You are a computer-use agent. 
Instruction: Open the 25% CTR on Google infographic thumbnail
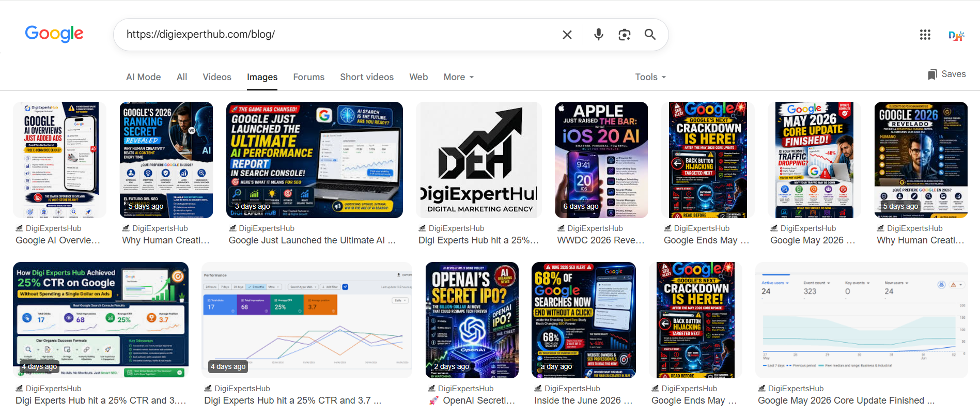[x=101, y=320]
